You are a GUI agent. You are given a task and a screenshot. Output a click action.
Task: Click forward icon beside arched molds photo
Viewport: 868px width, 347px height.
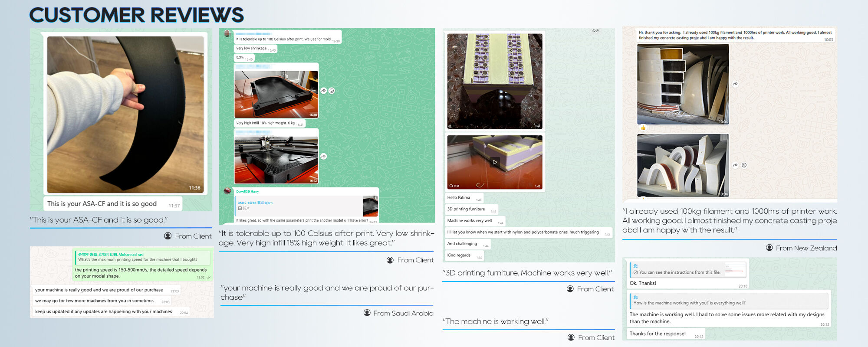735,165
